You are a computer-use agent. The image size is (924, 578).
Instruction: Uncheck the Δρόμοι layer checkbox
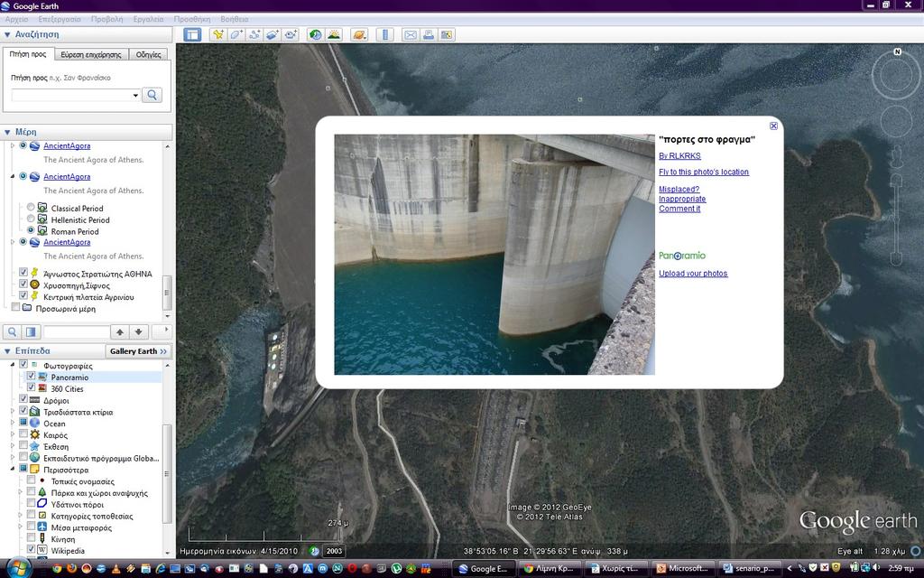pyautogui.click(x=23, y=399)
